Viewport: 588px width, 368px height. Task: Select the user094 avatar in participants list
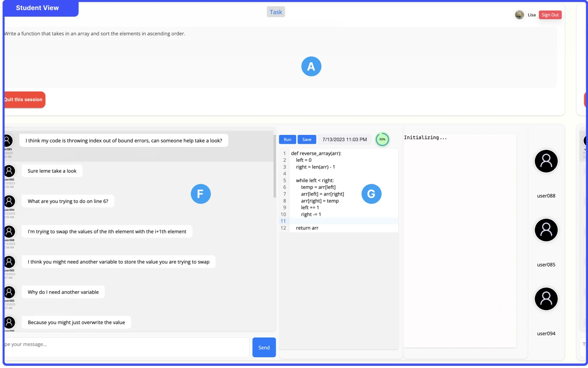tap(546, 299)
